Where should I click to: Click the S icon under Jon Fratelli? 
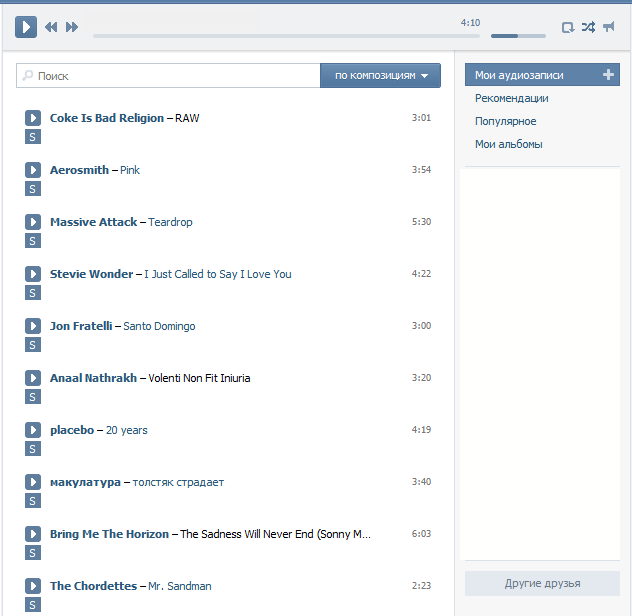pos(33,345)
